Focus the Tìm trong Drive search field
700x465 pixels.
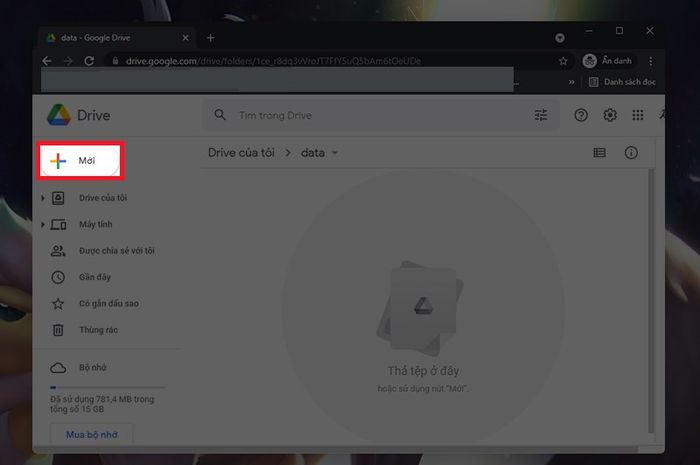tap(380, 116)
